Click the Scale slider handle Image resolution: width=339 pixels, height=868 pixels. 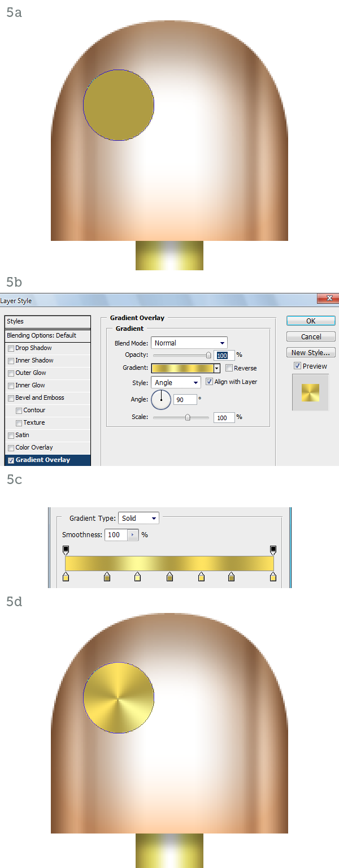tap(188, 417)
